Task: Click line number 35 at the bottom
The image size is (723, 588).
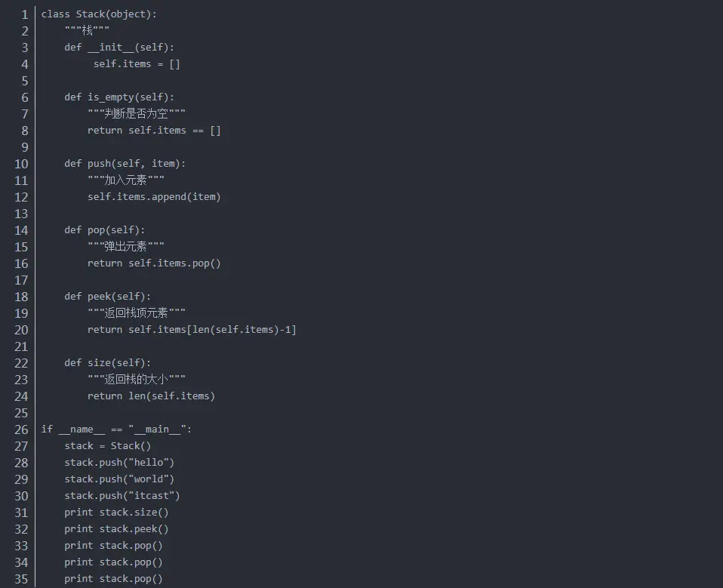Action: 21,579
